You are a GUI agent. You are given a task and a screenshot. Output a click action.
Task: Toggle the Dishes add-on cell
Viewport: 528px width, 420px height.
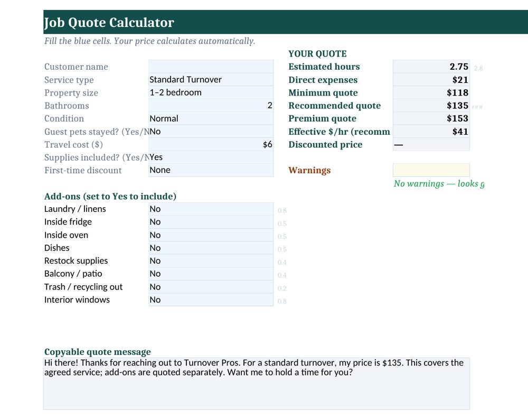[x=211, y=248]
